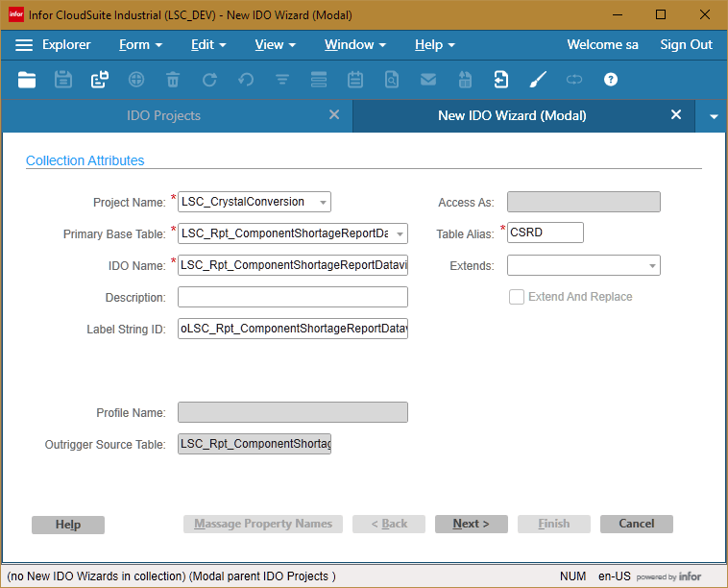Click the en-US status bar entry
This screenshot has width=728, height=588.
coord(615,576)
